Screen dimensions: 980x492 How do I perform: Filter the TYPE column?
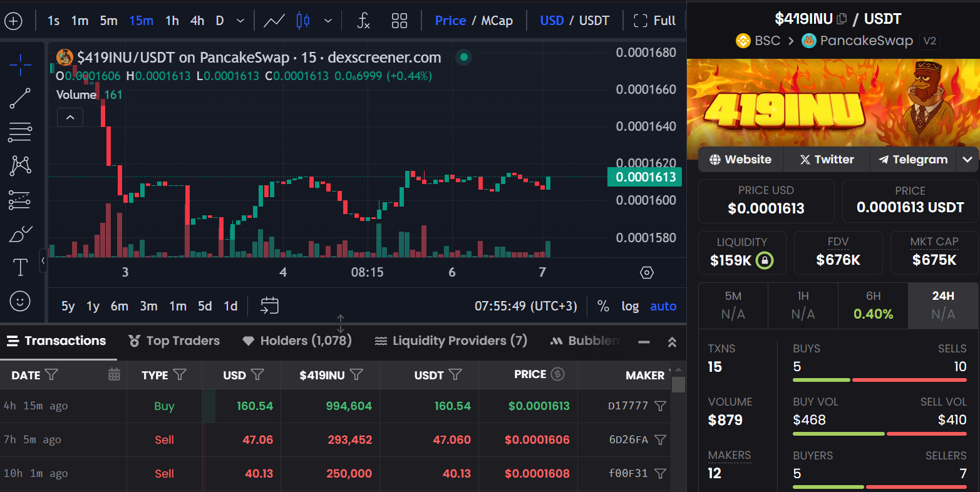point(180,374)
